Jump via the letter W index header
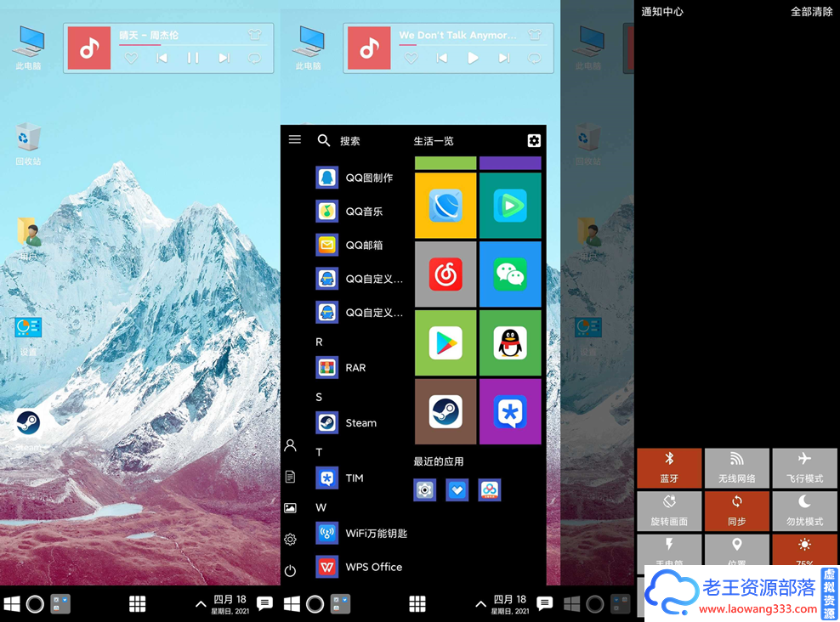840x622 pixels. (321, 507)
